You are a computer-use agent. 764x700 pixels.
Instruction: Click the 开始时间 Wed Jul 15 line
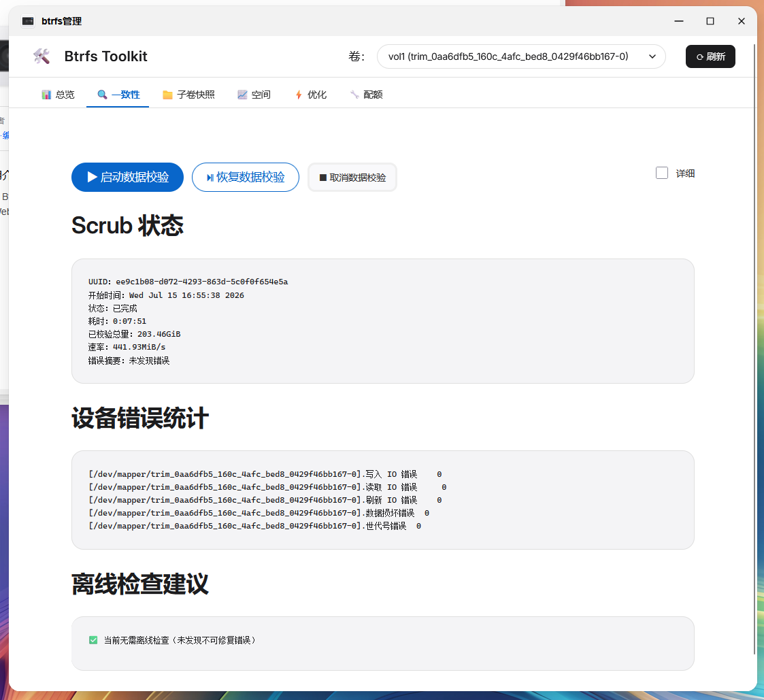coord(166,295)
